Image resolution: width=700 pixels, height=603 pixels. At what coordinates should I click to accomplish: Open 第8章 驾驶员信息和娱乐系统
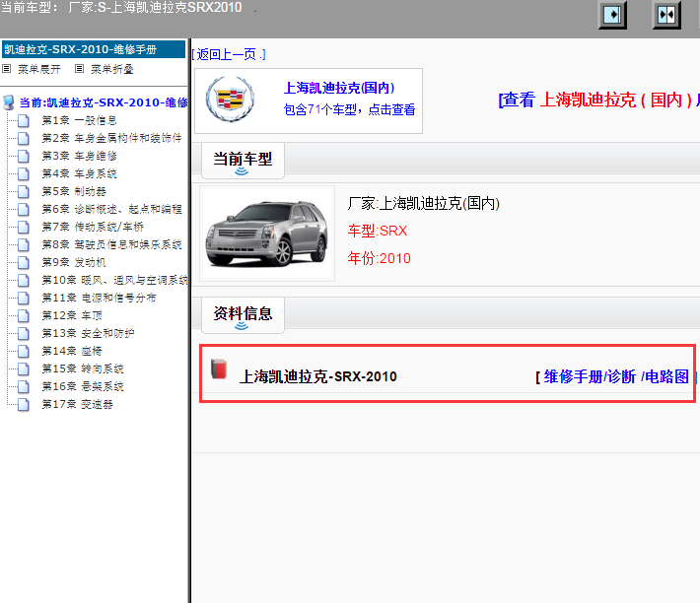pos(112,244)
